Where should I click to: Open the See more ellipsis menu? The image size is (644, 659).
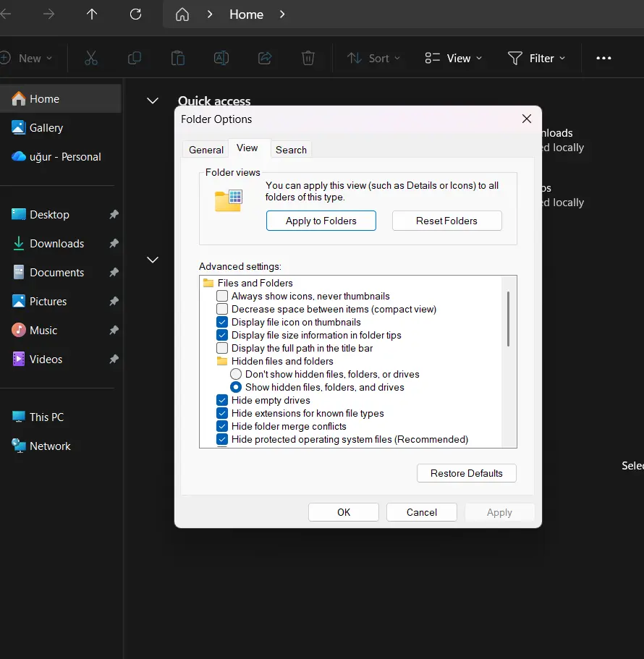point(603,58)
